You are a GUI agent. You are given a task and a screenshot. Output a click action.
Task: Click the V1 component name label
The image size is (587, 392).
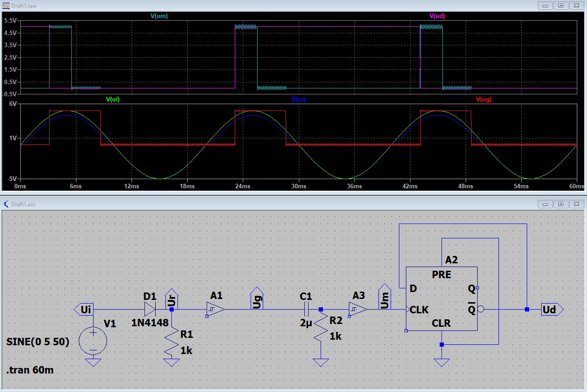click(x=110, y=323)
